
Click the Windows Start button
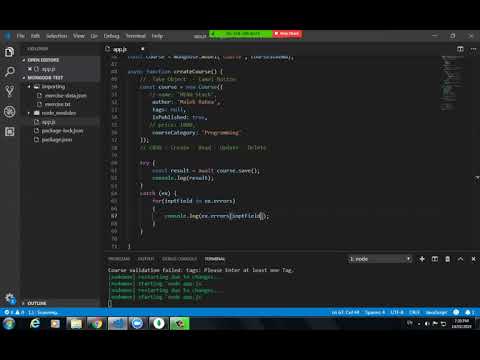9,323
